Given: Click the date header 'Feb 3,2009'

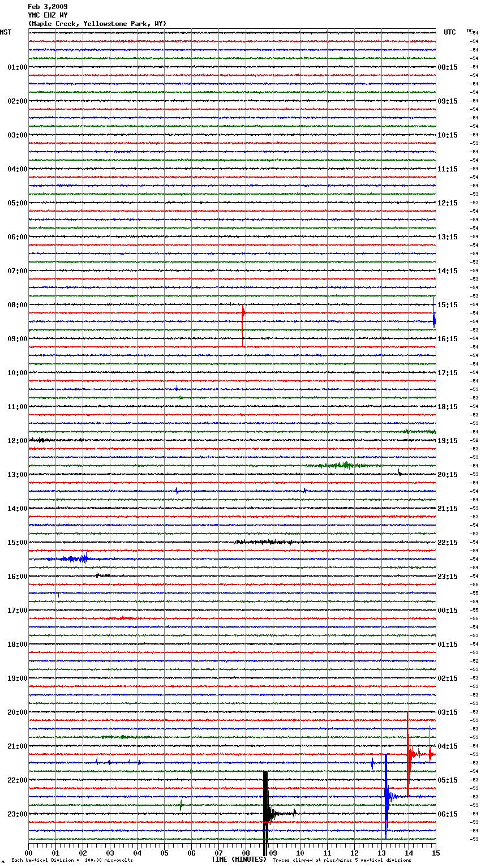Looking at the screenshot, I should tap(48, 7).
